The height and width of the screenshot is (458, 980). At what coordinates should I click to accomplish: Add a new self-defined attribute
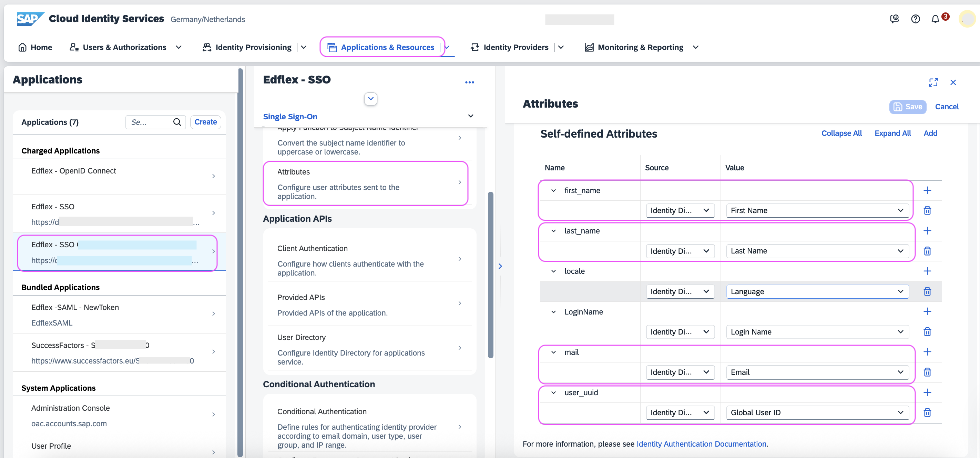coord(930,133)
